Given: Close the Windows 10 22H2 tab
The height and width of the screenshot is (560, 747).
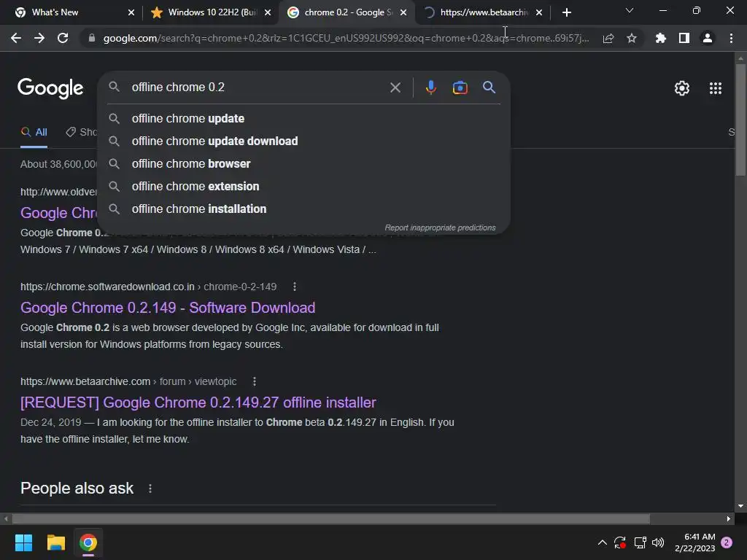Looking at the screenshot, I should (268, 12).
